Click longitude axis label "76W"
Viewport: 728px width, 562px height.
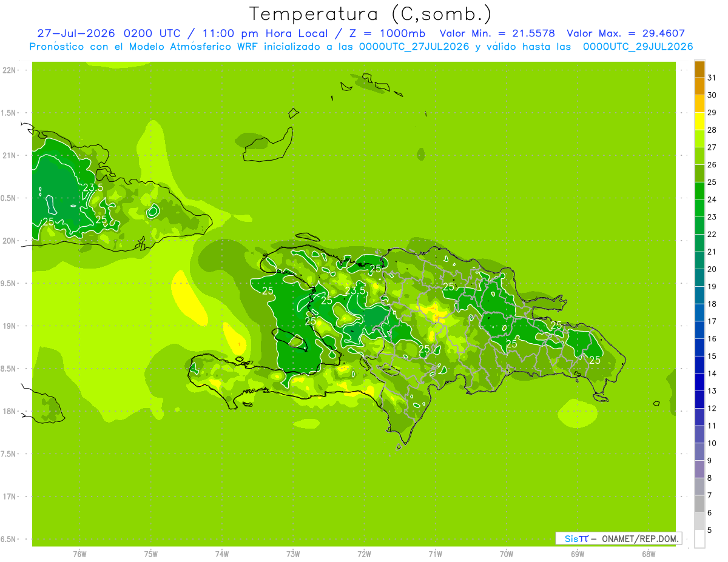79,554
